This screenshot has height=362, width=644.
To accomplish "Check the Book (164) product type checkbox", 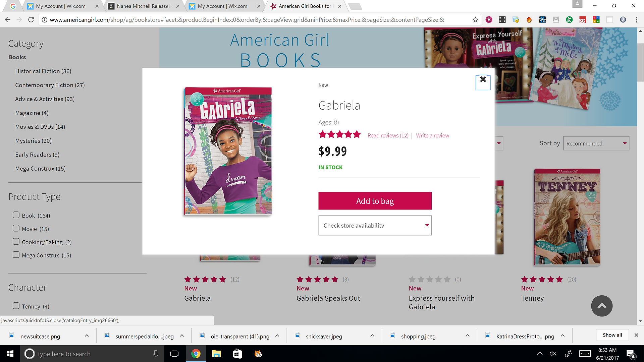I will click(x=16, y=215).
